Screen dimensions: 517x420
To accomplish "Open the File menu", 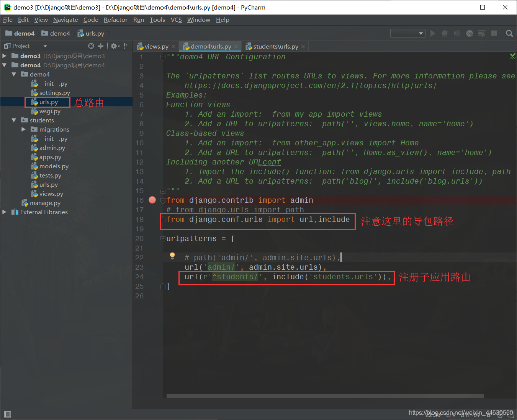I will (8, 20).
